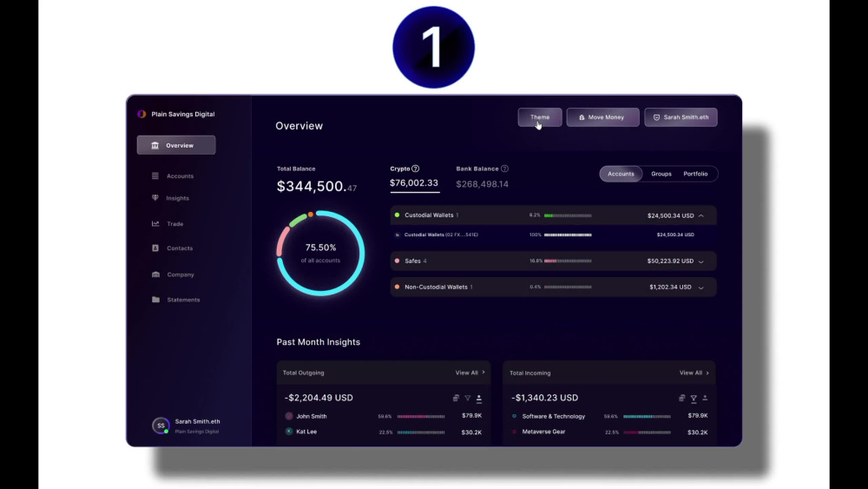
Task: Click the Theme button
Action: (x=540, y=117)
